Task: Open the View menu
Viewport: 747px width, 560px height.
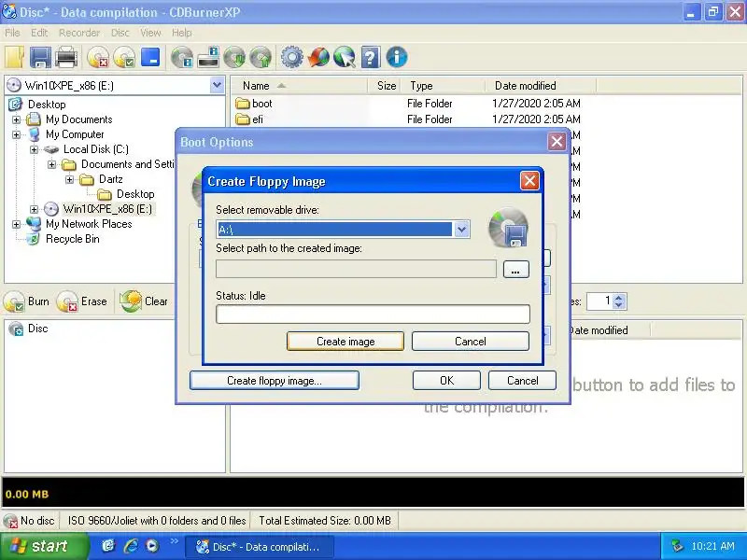Action: (150, 33)
